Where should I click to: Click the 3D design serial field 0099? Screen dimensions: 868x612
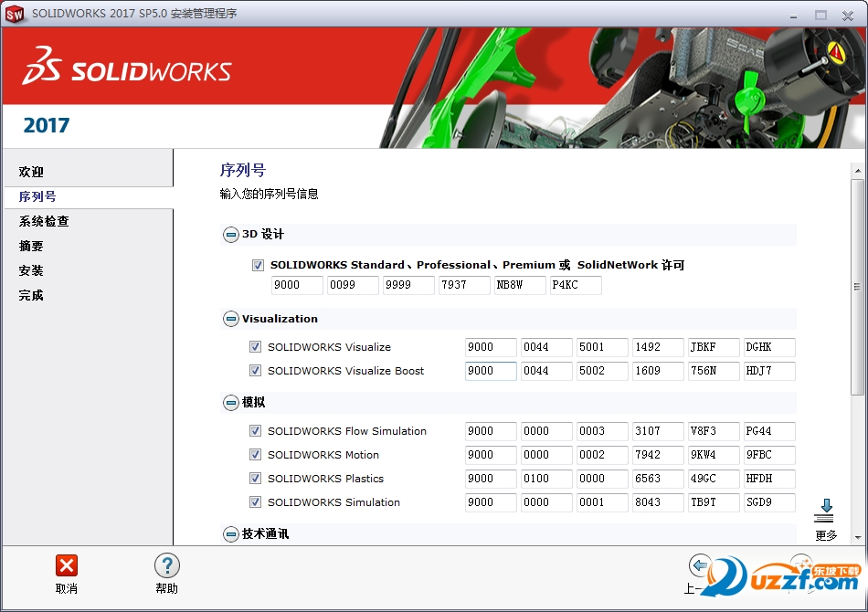tap(354, 285)
